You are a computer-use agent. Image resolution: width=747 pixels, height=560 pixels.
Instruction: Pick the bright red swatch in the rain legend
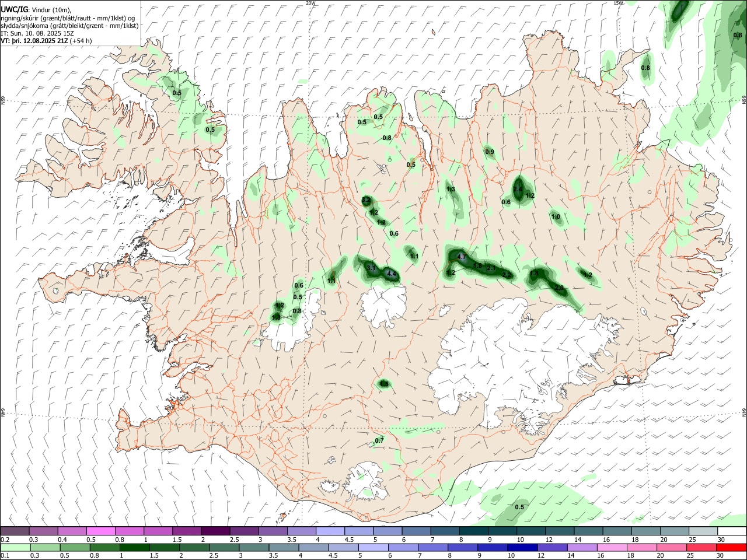pos(731,547)
